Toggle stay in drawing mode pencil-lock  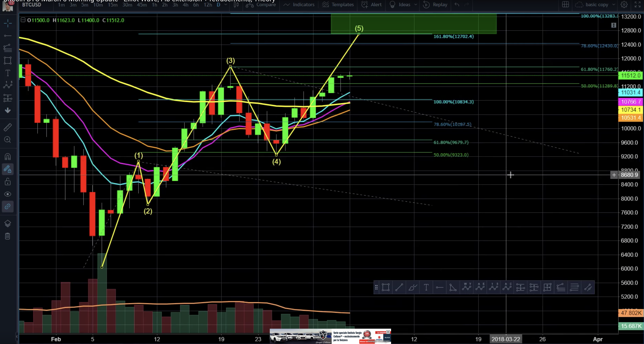8,169
